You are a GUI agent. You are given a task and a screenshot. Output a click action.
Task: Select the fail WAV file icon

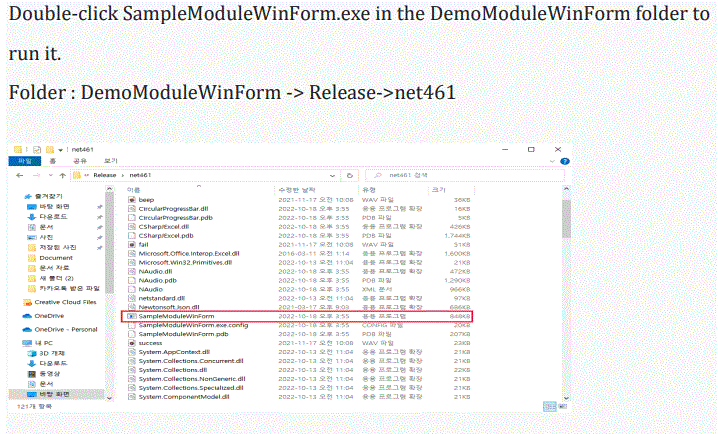point(132,244)
